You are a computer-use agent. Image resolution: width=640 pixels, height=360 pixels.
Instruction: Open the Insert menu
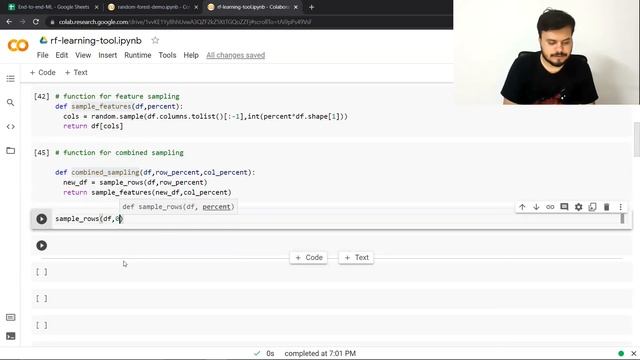click(x=107, y=55)
